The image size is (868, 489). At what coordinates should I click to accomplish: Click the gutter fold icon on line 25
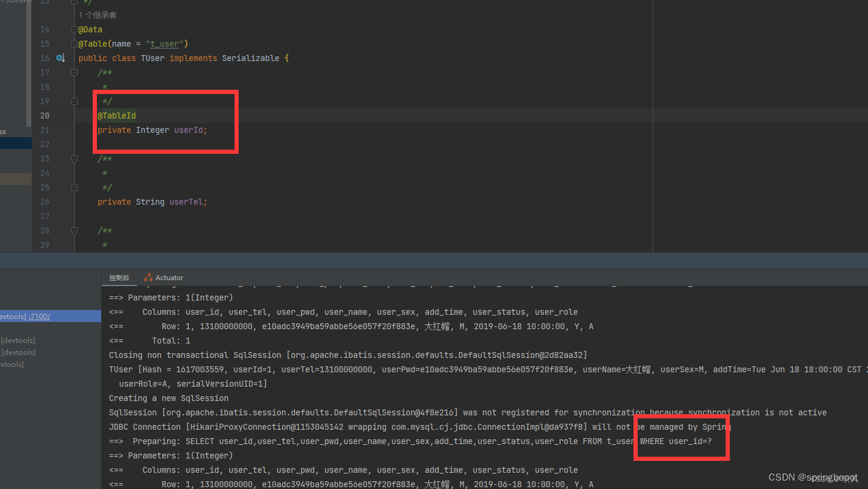74,187
